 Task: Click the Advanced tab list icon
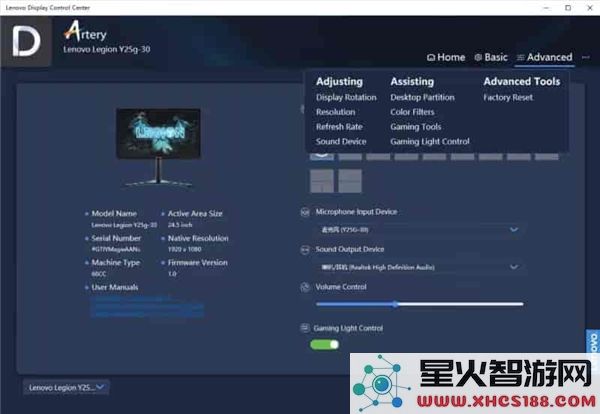click(x=520, y=57)
